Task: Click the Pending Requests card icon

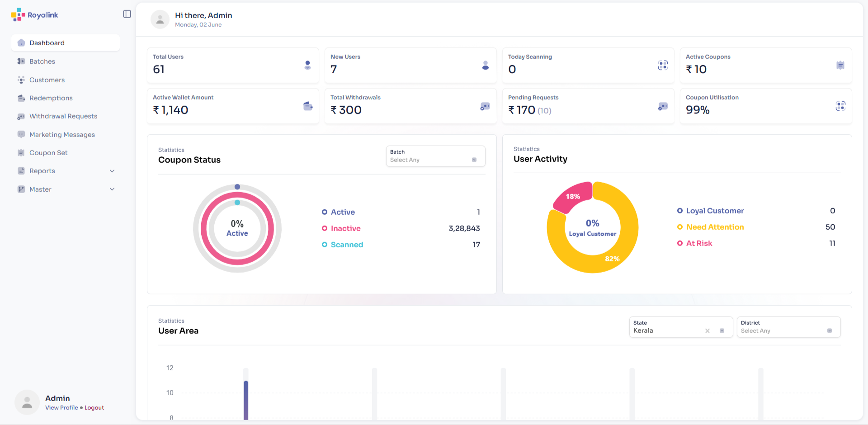Action: click(x=663, y=106)
